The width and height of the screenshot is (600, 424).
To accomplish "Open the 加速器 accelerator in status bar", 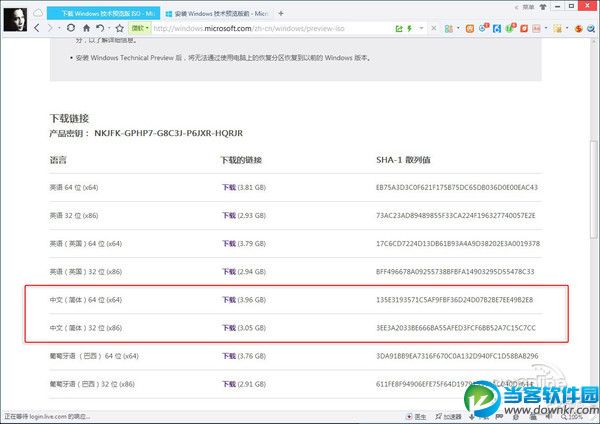I will [448, 416].
